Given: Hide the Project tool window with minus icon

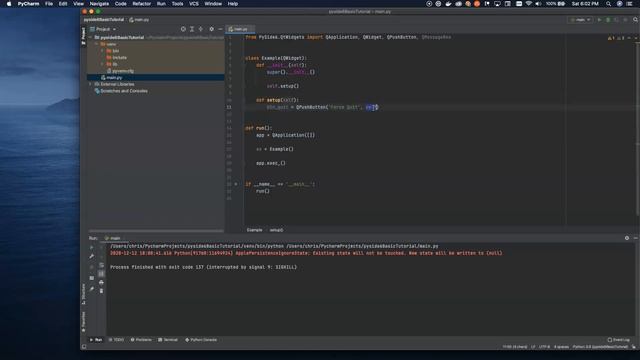Looking at the screenshot, I should pos(220,29).
